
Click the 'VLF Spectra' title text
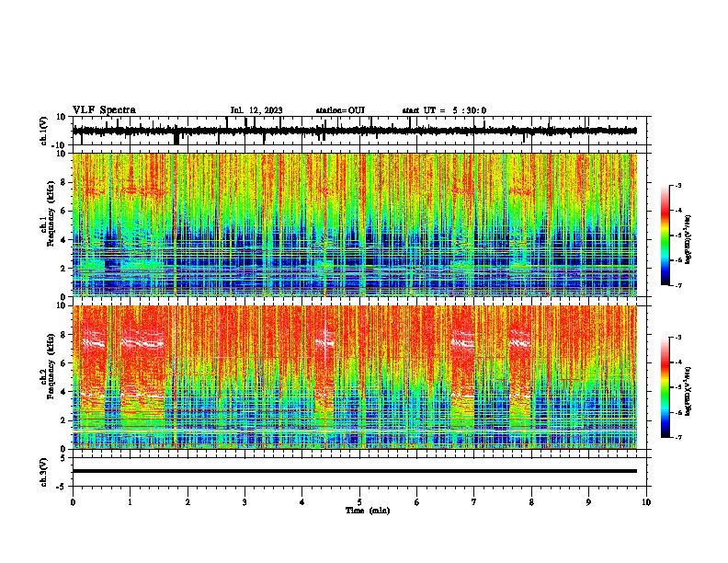(104, 110)
